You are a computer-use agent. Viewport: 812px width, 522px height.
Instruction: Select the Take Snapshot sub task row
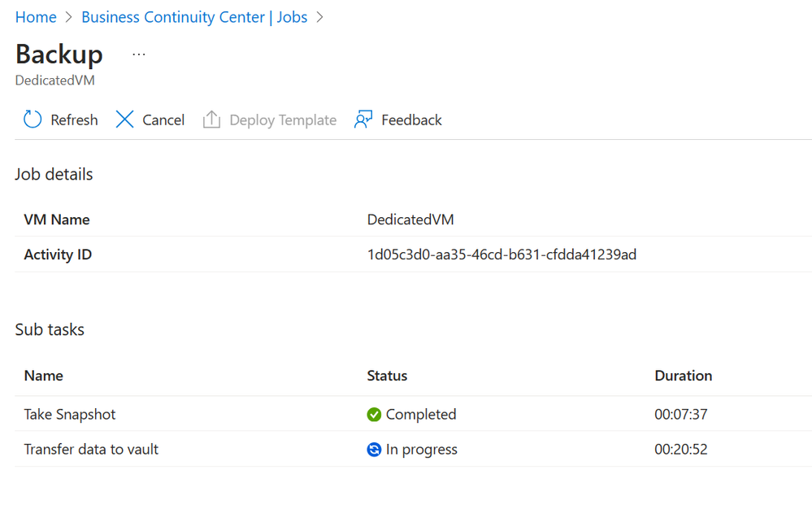(413, 414)
